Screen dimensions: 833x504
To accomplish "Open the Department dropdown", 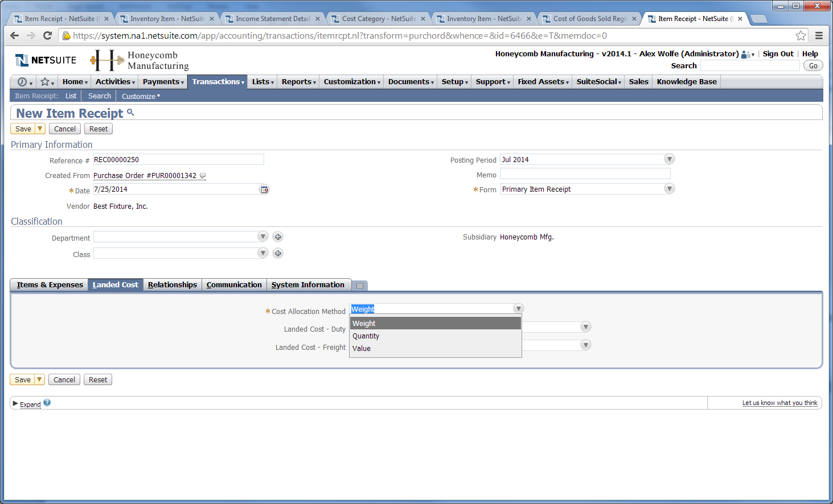I will click(x=262, y=237).
